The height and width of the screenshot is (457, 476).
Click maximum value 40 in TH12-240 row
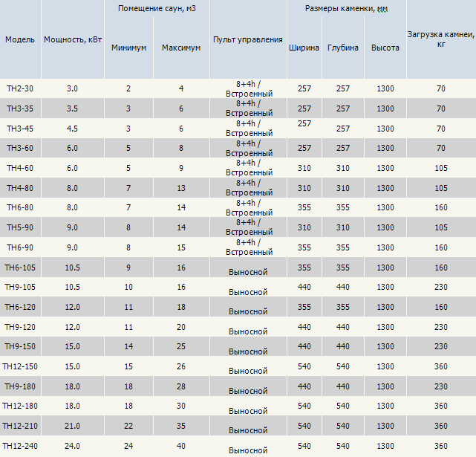click(181, 446)
